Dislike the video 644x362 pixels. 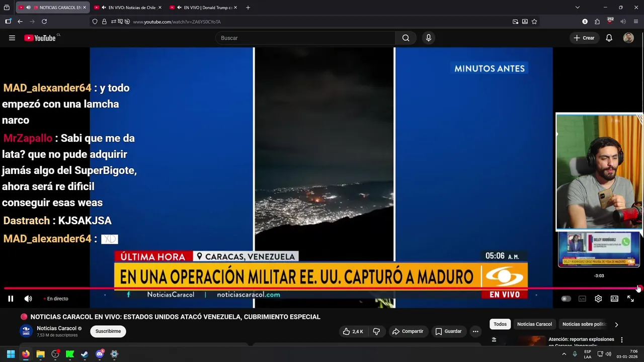pyautogui.click(x=376, y=331)
